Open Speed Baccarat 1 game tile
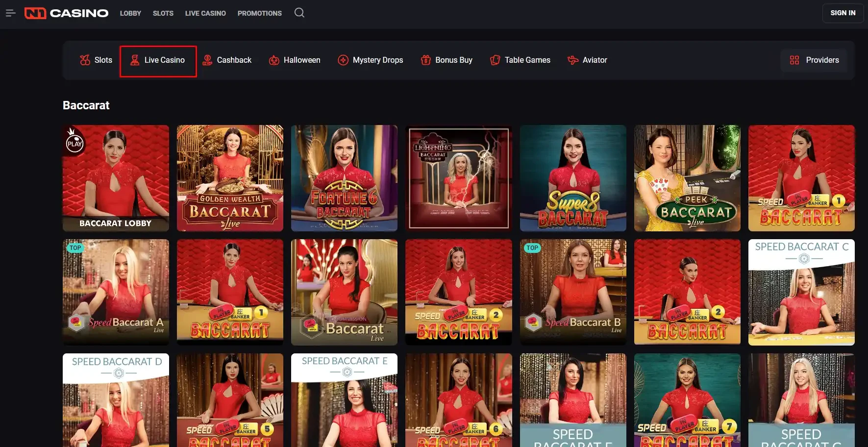This screenshot has height=447, width=868. (x=801, y=178)
